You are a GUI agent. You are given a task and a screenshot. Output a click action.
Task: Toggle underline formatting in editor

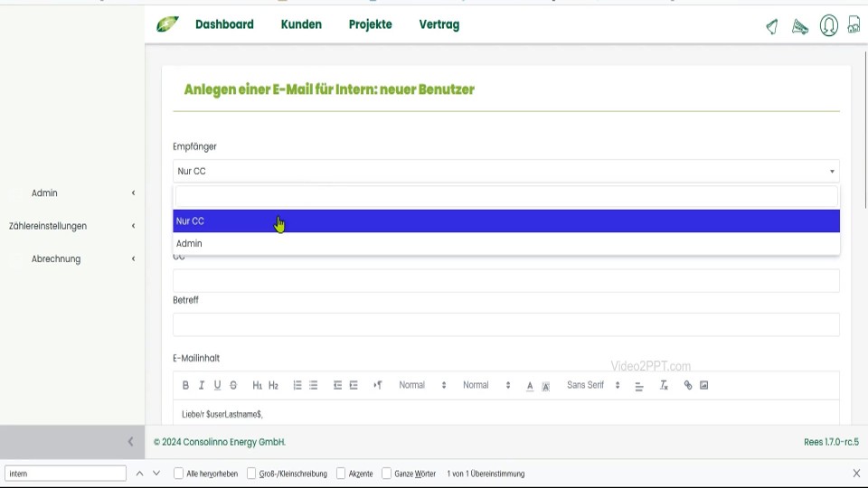(218, 385)
